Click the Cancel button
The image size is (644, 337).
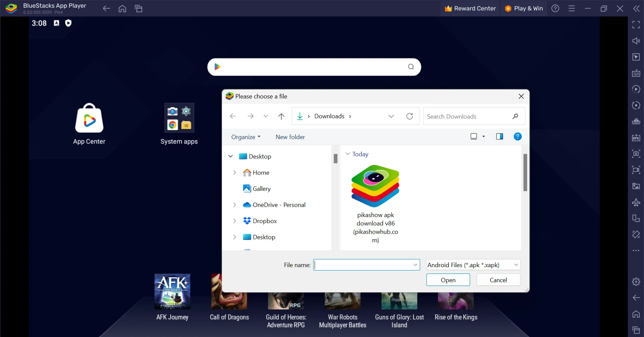(x=498, y=280)
